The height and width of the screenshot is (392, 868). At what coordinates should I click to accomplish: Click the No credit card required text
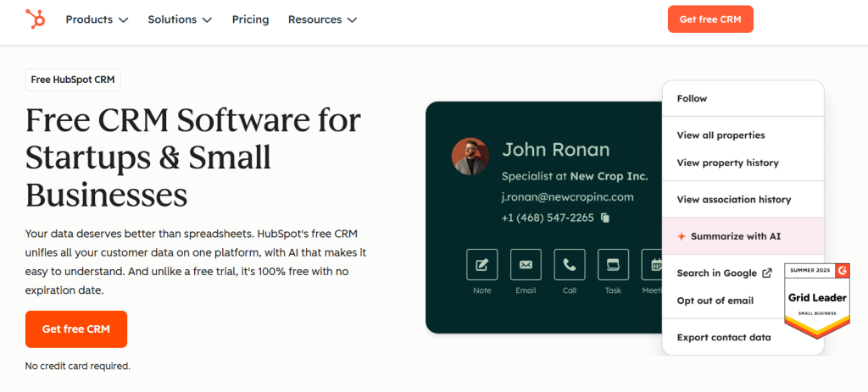click(x=78, y=366)
